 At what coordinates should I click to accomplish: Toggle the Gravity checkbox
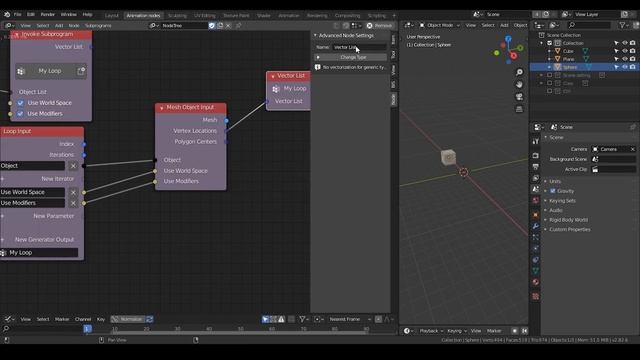click(553, 191)
